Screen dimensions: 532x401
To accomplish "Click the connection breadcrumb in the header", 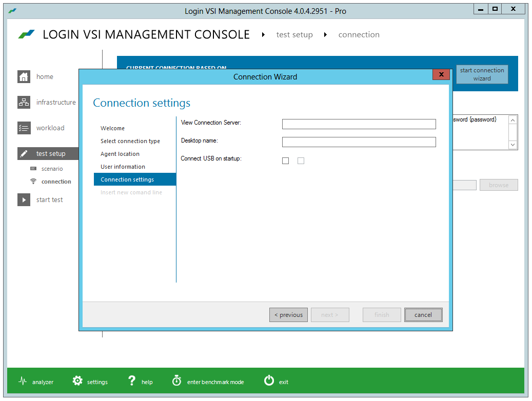I will (359, 34).
